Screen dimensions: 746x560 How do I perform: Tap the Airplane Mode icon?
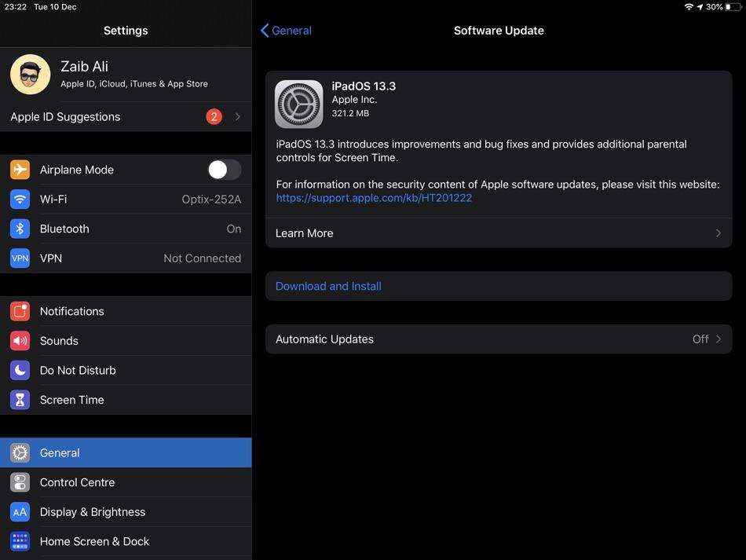(x=20, y=170)
